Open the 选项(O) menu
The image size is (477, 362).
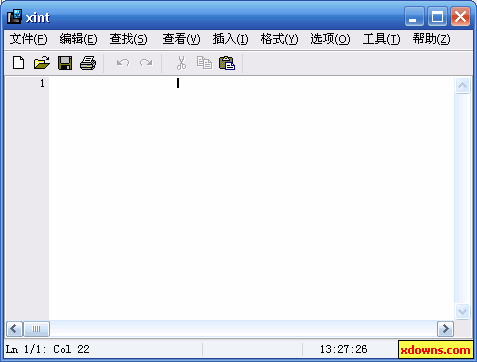(x=330, y=39)
